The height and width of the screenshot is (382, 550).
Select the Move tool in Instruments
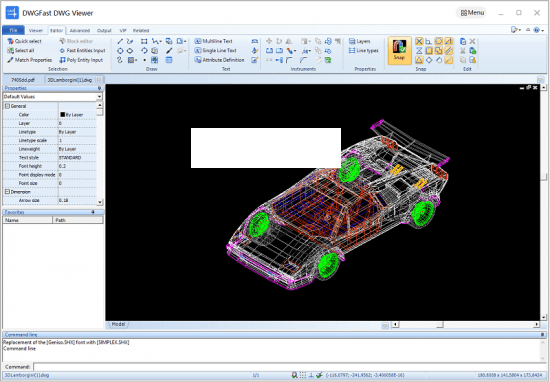269,41
